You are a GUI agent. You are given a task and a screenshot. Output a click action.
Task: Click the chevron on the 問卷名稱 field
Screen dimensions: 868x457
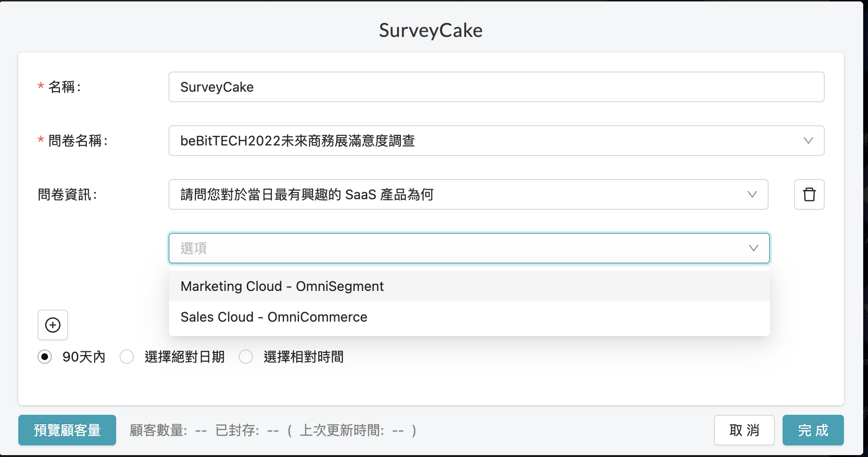click(x=808, y=141)
